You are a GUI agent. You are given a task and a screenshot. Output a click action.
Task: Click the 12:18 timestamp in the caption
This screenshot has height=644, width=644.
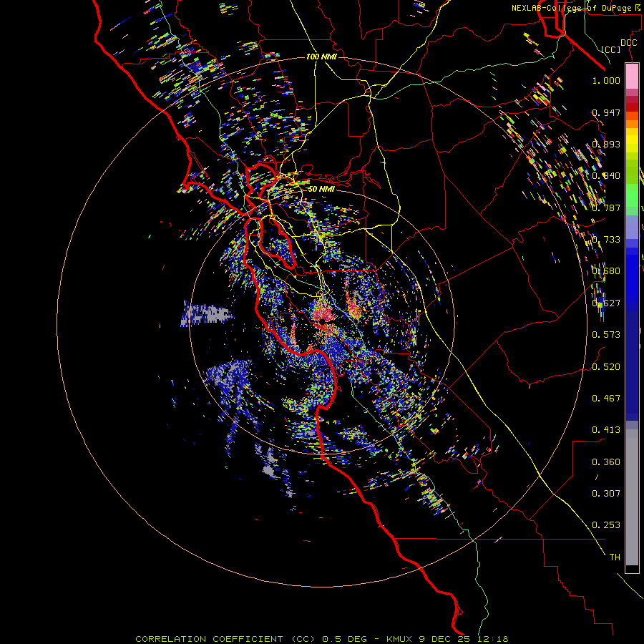tap(493, 639)
